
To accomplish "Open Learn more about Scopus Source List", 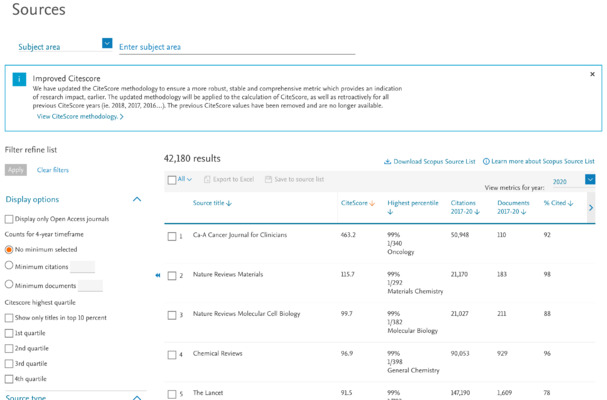I will [543, 161].
